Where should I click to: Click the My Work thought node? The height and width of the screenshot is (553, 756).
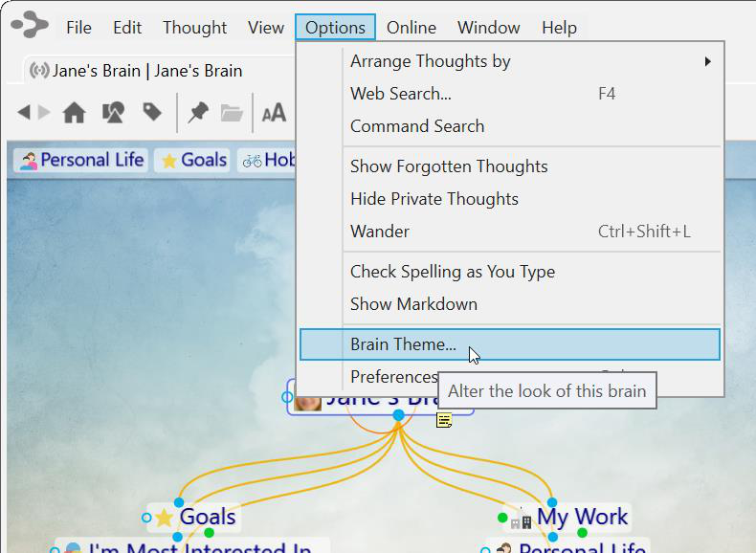click(x=581, y=518)
